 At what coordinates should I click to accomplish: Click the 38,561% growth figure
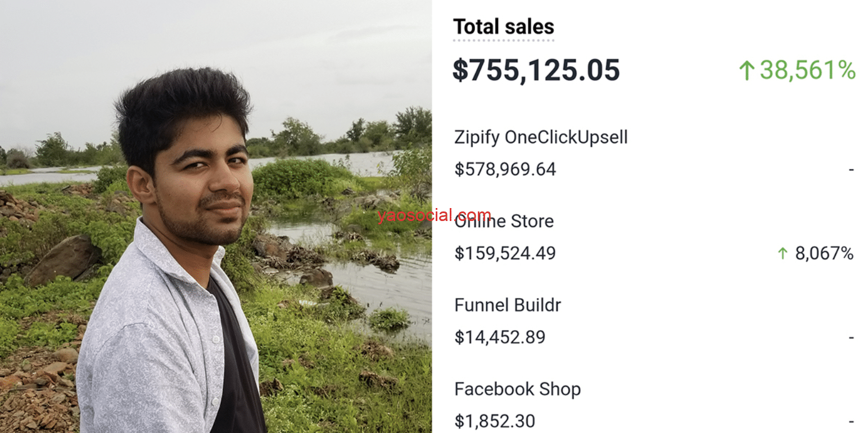coord(807,70)
